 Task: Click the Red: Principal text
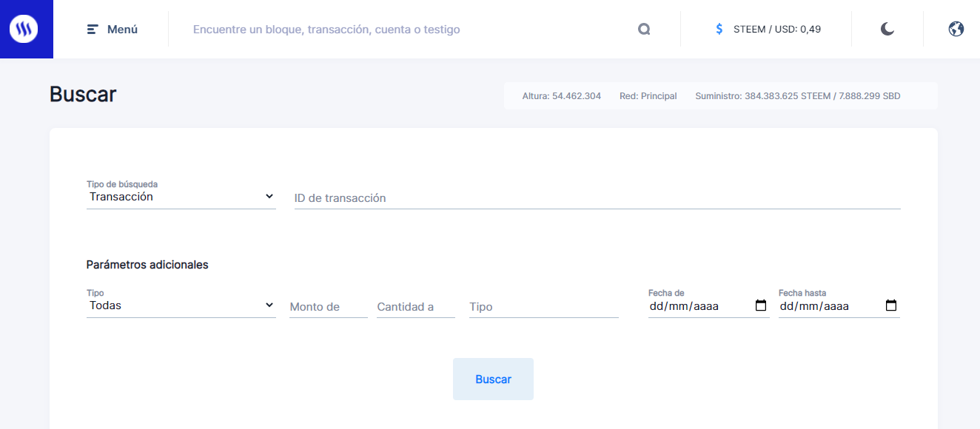[648, 96]
